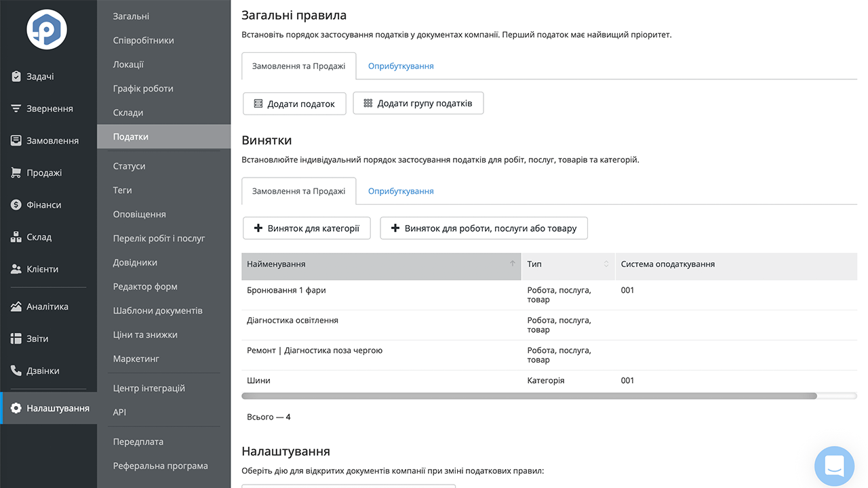Select row Бронювання 1 фари

coord(549,295)
